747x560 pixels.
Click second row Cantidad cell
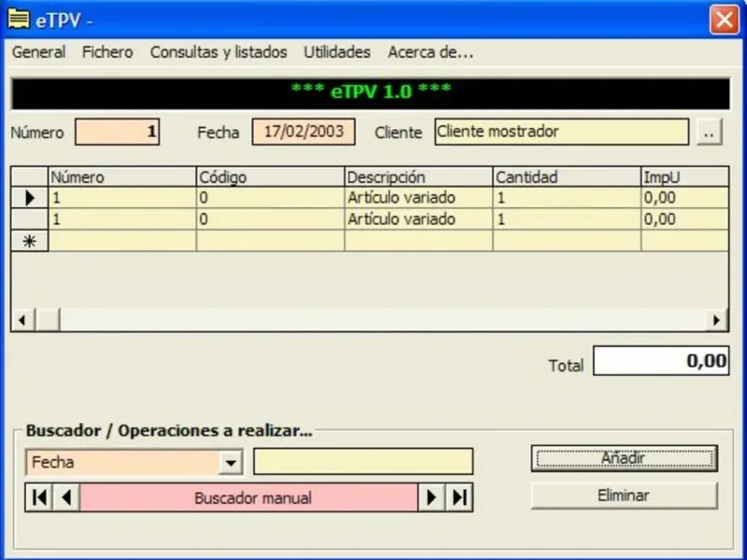click(567, 219)
